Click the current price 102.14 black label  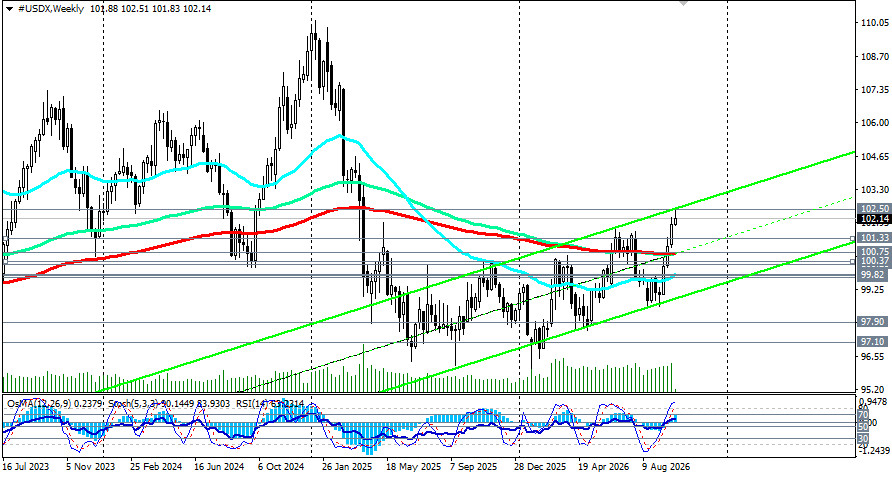tap(875, 219)
